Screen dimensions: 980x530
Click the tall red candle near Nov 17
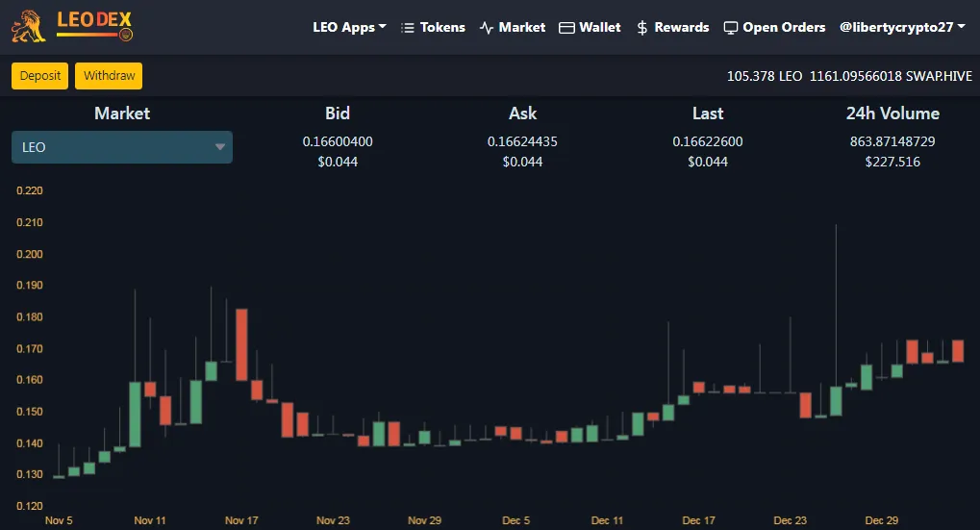point(241,344)
